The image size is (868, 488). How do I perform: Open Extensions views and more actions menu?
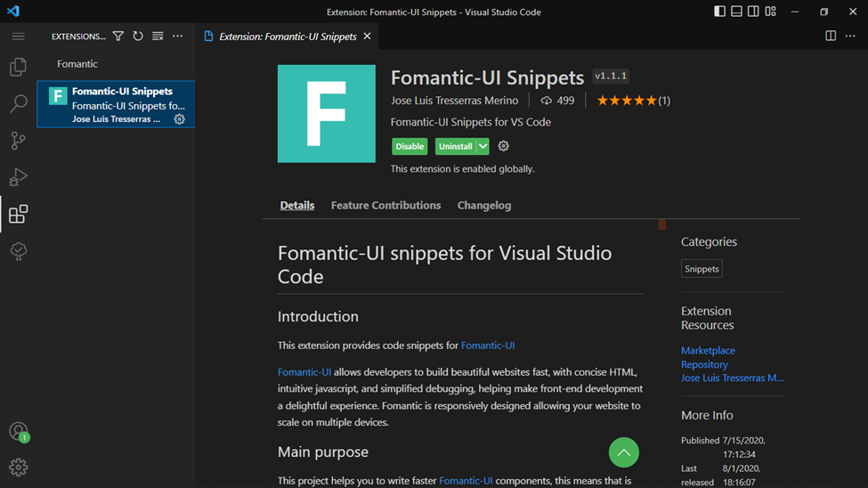(x=178, y=36)
